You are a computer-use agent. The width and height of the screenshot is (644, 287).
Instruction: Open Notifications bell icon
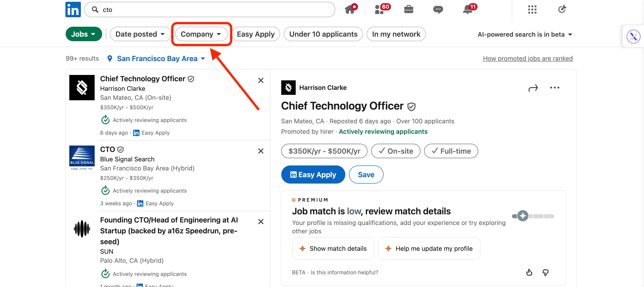pos(468,10)
